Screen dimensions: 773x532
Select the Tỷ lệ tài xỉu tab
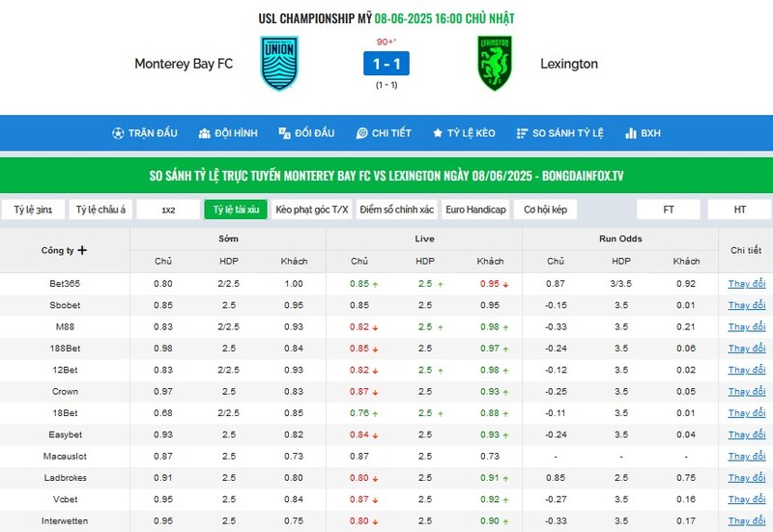236,210
